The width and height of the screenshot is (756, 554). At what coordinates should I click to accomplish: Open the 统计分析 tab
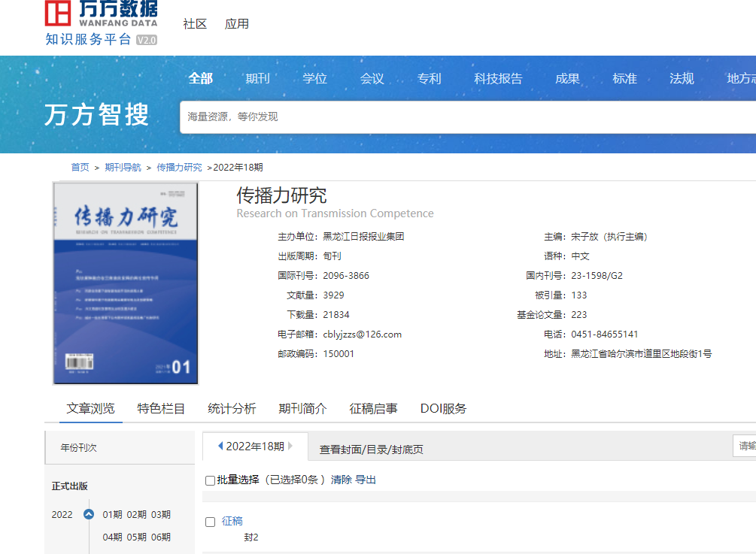(x=232, y=409)
